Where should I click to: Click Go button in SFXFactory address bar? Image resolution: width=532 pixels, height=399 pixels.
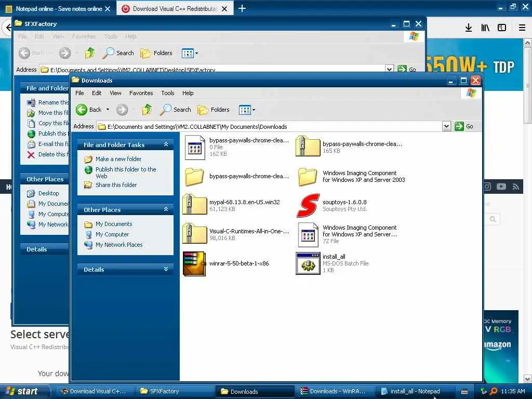pos(406,69)
